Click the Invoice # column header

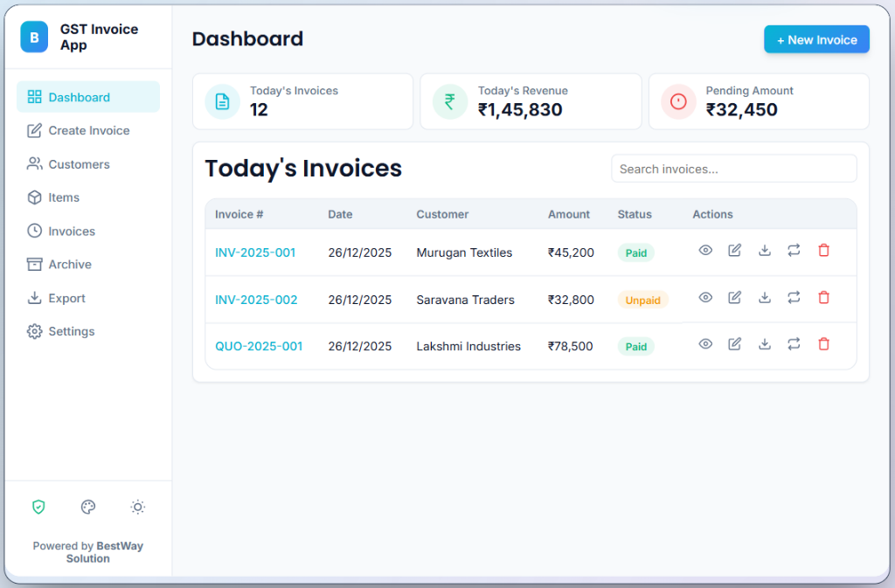[x=239, y=214]
